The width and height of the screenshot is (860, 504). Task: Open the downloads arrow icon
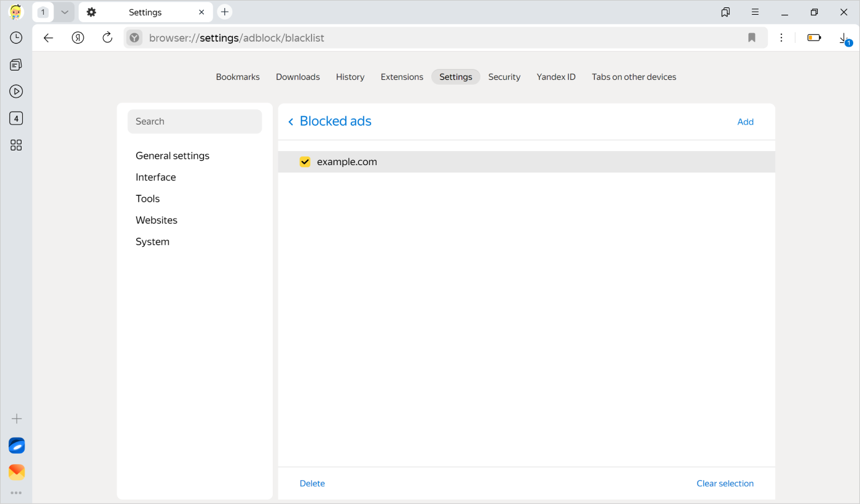(x=845, y=38)
